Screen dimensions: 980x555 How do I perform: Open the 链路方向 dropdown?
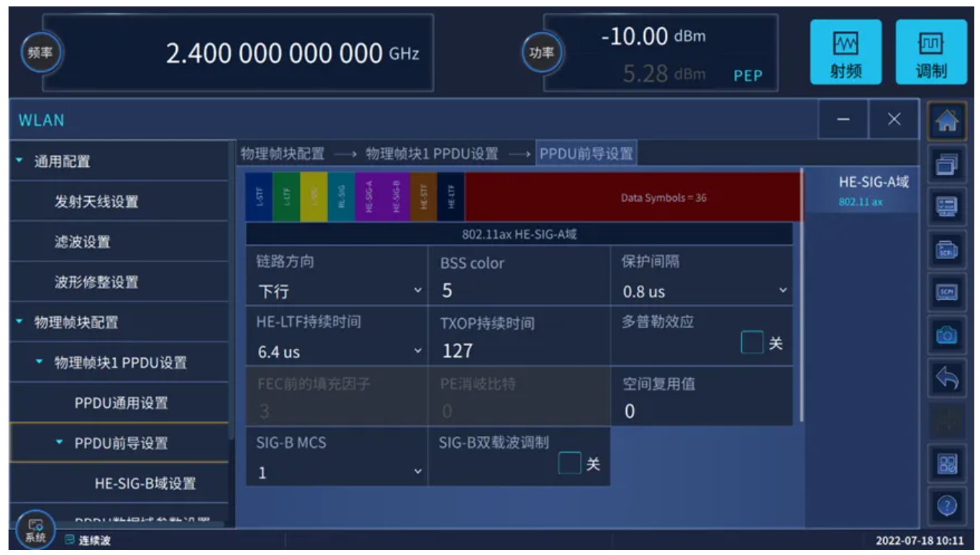[337, 291]
